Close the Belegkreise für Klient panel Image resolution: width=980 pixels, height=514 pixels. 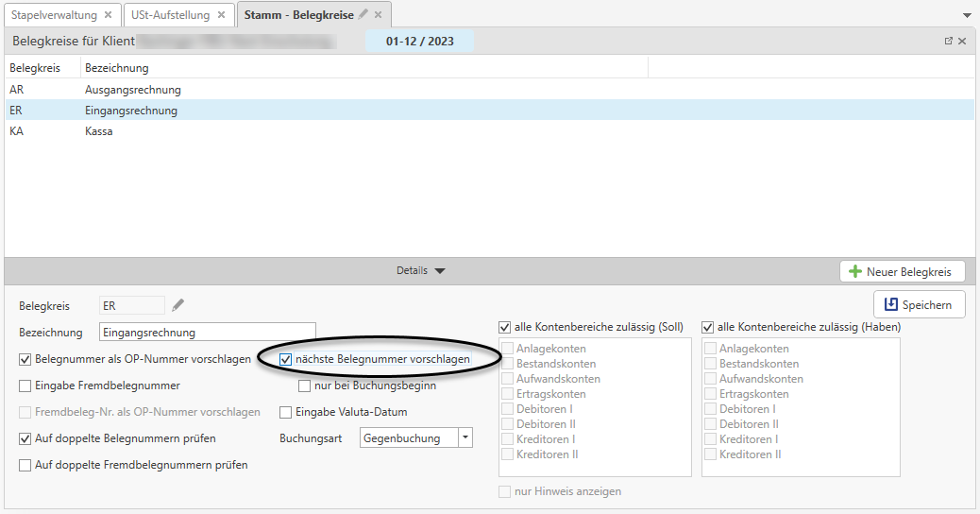pos(962,42)
